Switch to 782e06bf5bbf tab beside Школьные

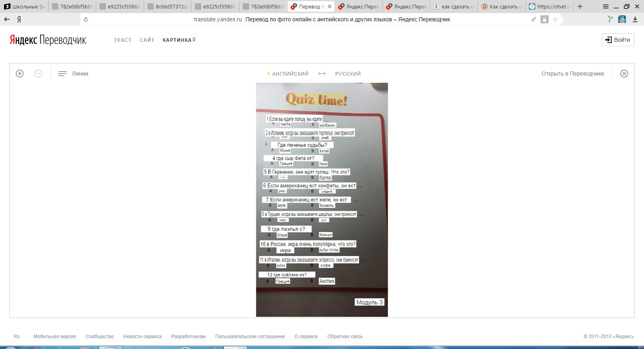[72, 6]
